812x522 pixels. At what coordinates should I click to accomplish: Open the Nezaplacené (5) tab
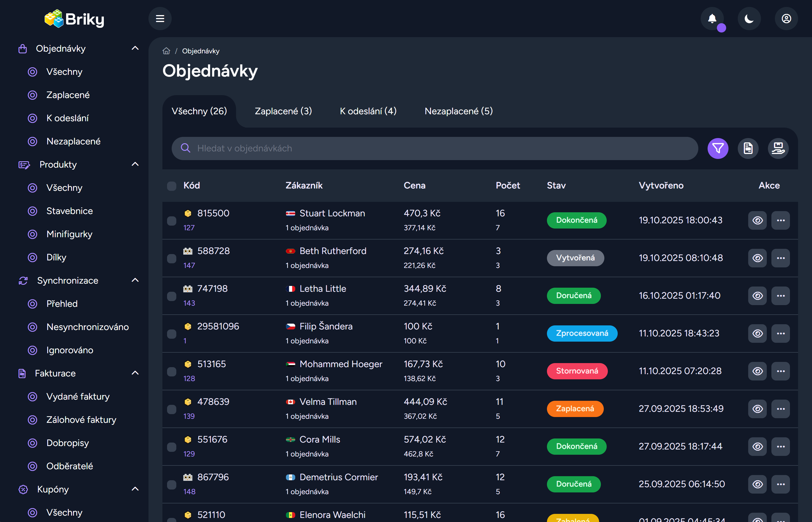pos(458,111)
